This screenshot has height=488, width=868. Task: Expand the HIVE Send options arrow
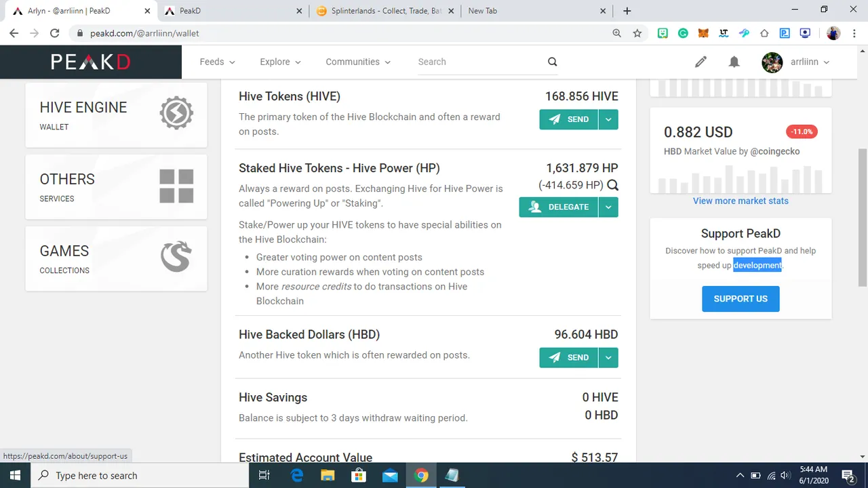(x=608, y=119)
